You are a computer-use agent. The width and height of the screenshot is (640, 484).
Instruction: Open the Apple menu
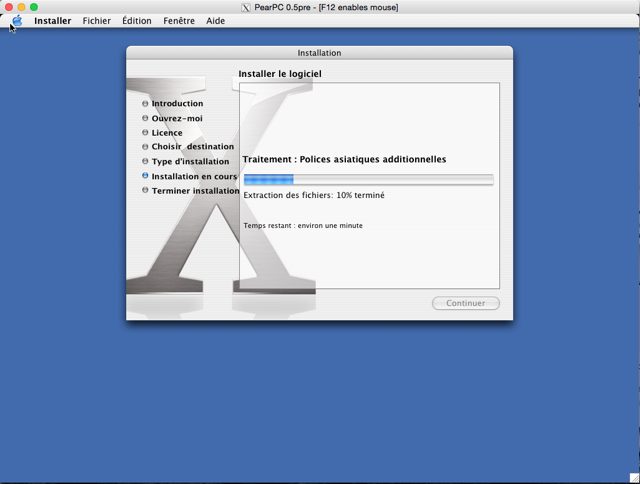click(17, 20)
